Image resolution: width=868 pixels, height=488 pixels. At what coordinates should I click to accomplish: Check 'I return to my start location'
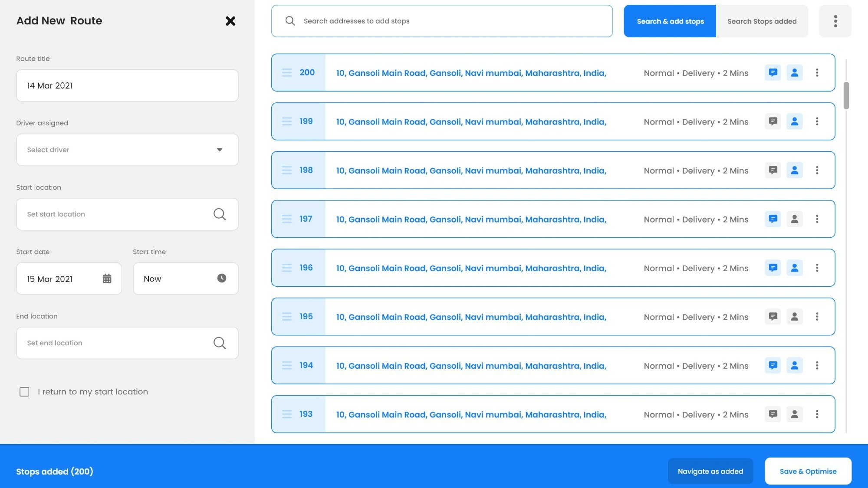coord(25,392)
